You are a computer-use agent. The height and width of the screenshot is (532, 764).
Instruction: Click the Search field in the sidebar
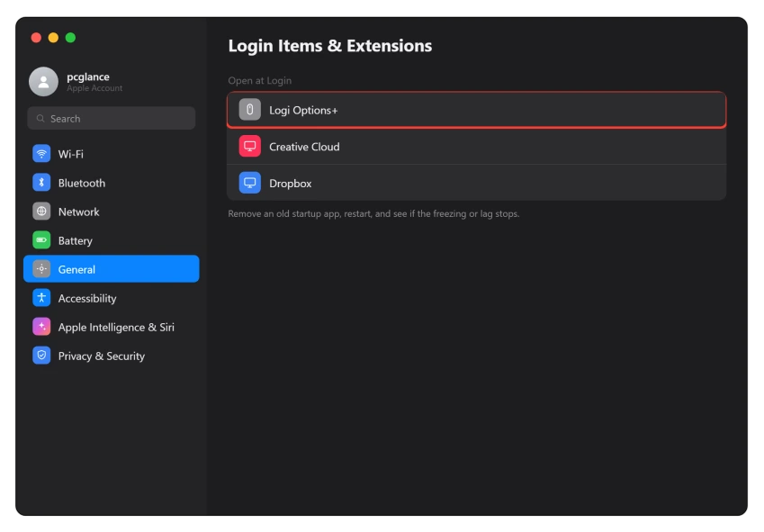tap(111, 119)
